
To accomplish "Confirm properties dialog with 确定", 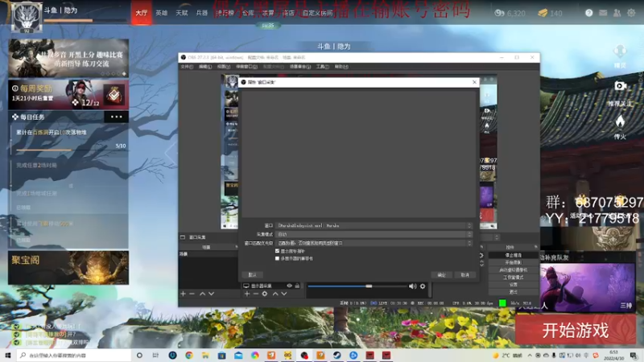I will 441,274.
